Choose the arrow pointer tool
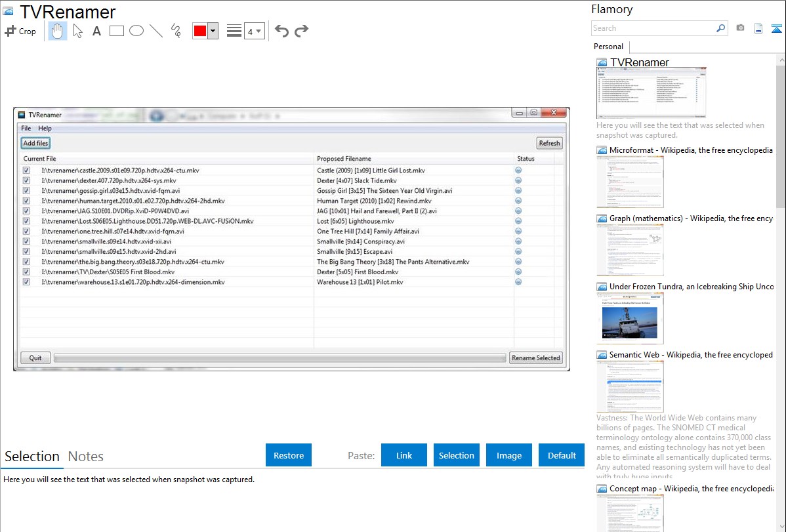Viewport: 786px width, 532px height. (x=77, y=31)
